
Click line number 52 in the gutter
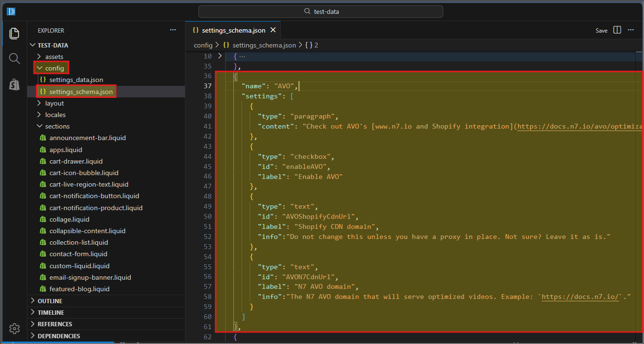tap(207, 237)
